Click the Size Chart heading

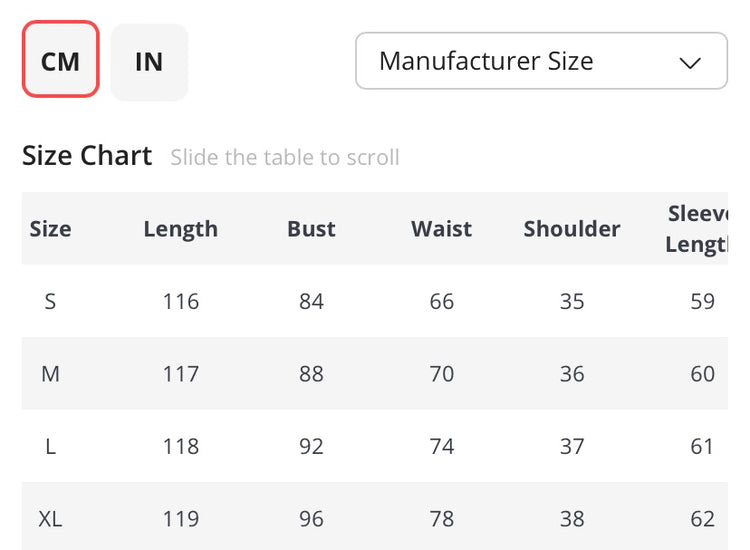87,156
